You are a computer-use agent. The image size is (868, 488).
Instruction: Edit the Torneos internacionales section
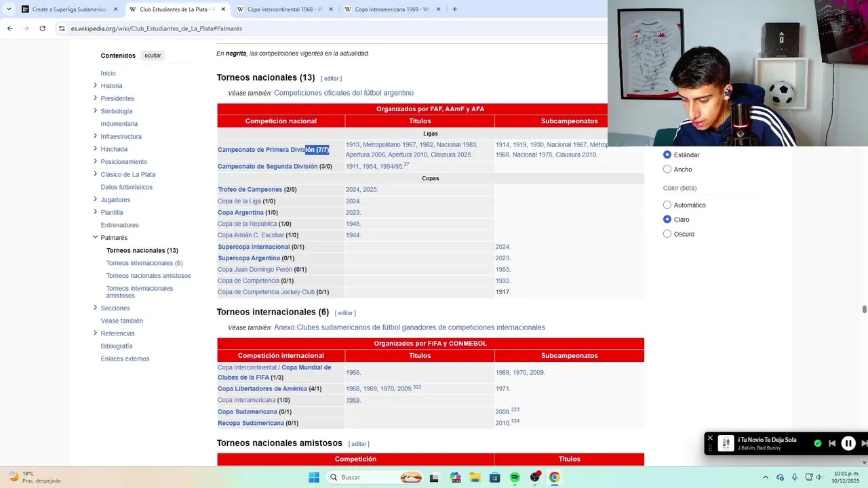345,313
